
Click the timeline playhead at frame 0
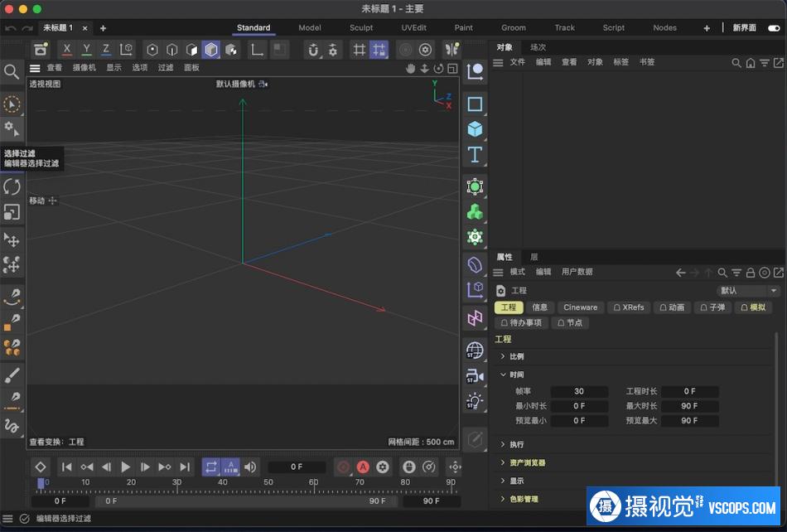click(x=41, y=483)
